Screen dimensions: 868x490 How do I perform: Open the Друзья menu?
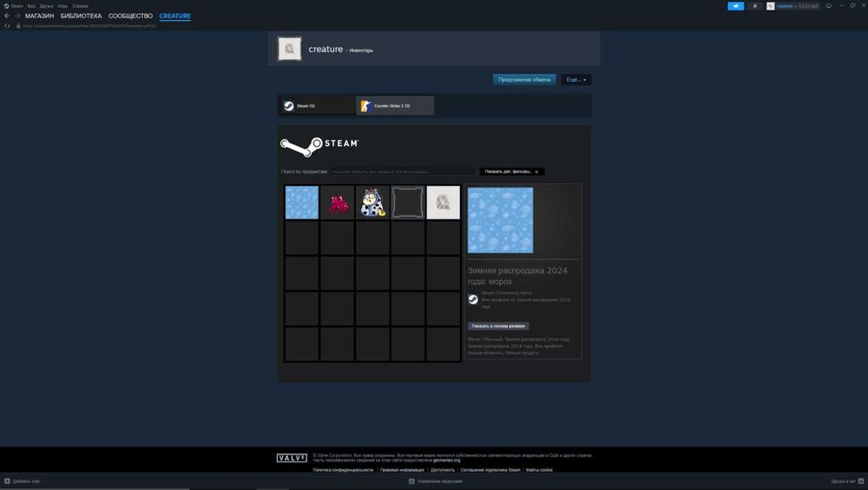46,6
